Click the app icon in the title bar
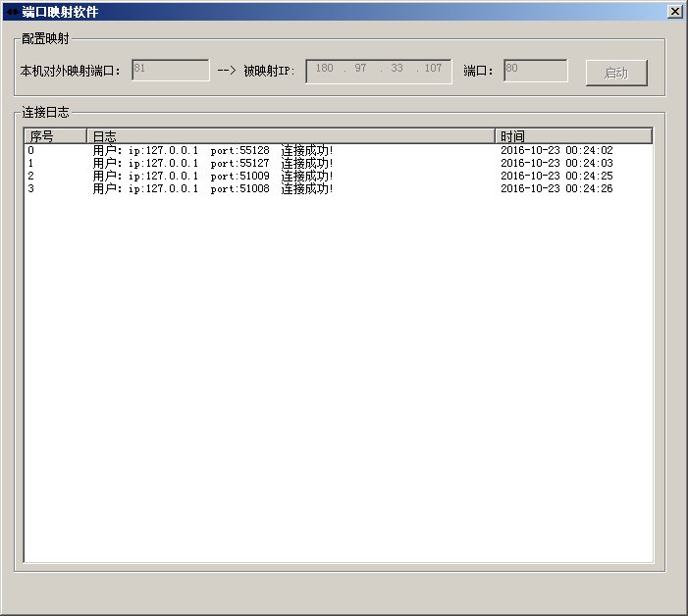The image size is (688, 616). tap(11, 12)
